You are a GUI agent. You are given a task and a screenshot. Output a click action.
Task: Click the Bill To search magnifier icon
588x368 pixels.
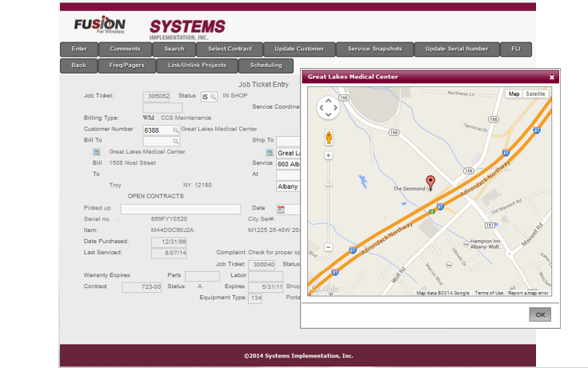[175, 142]
